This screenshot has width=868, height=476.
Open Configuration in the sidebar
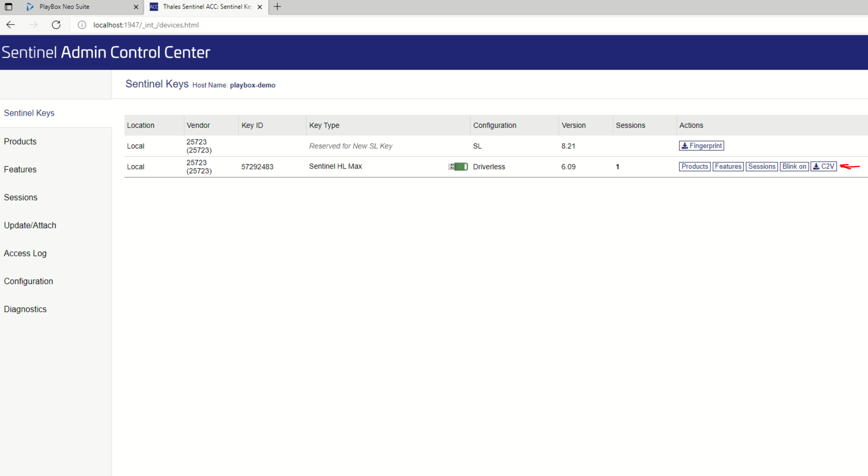pyautogui.click(x=28, y=281)
